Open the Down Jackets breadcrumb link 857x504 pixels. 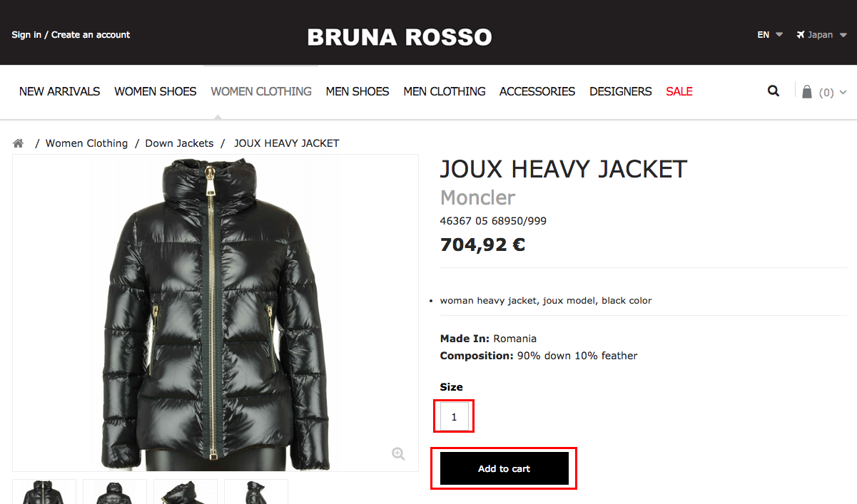[x=179, y=143]
